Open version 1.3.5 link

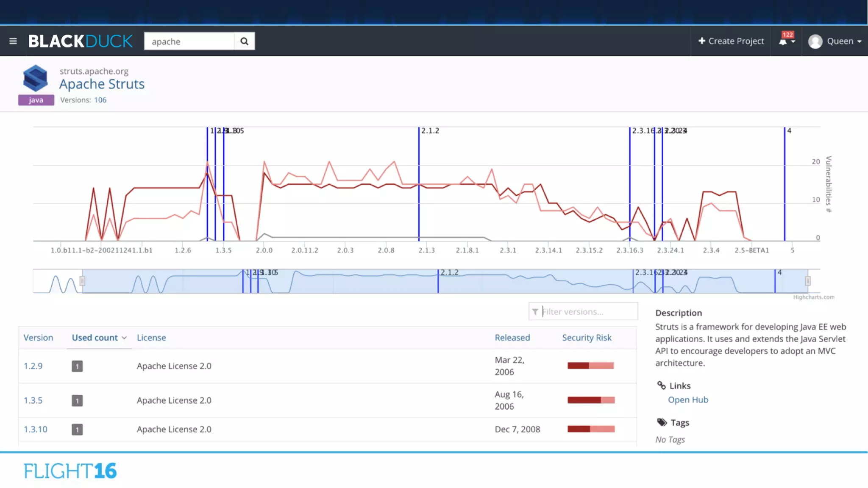[x=33, y=400]
